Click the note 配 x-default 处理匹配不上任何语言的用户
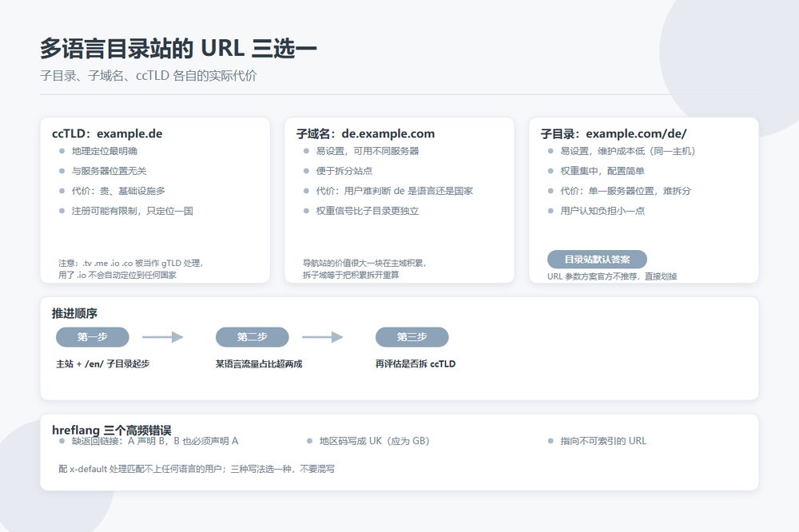Viewport: 799px width, 532px height. [141, 469]
